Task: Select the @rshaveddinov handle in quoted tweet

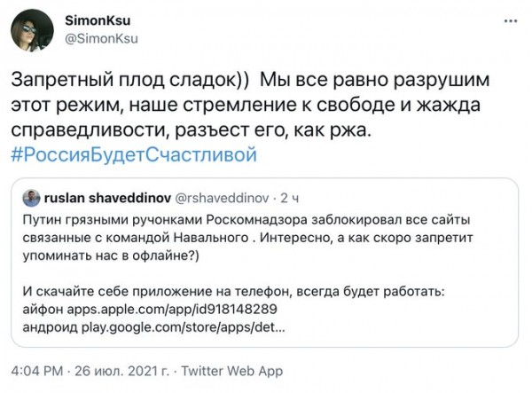Action: pos(222,198)
